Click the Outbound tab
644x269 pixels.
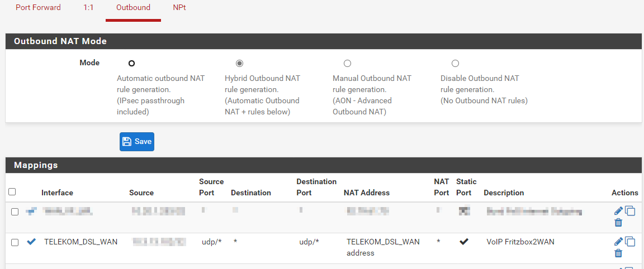[x=133, y=8]
